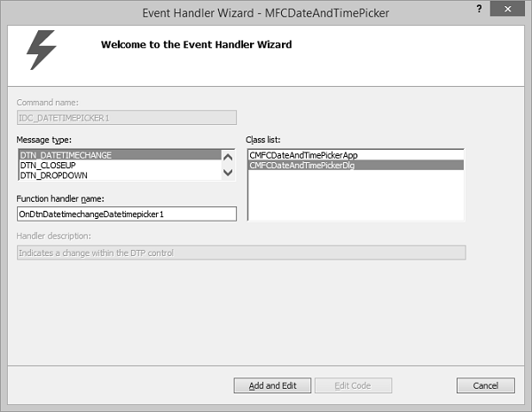Click the Command name field
Screen dimensions: 532x412
127,118
